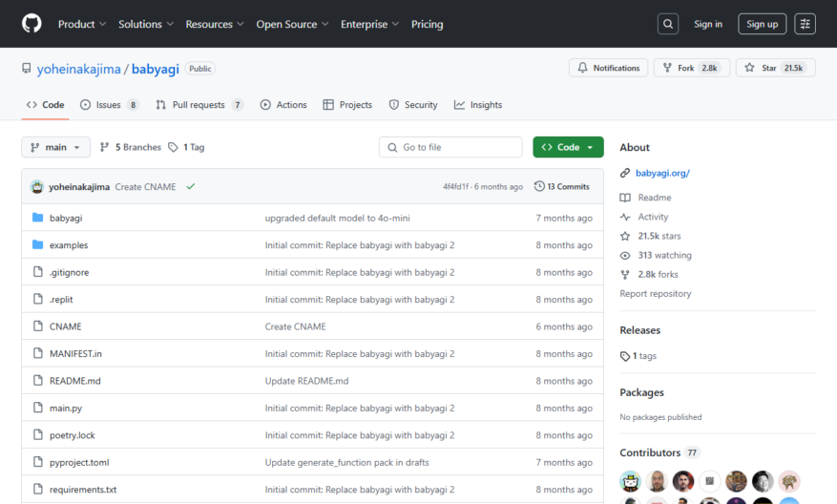Open the examples folder icon
The image size is (837, 504).
[x=37, y=244]
